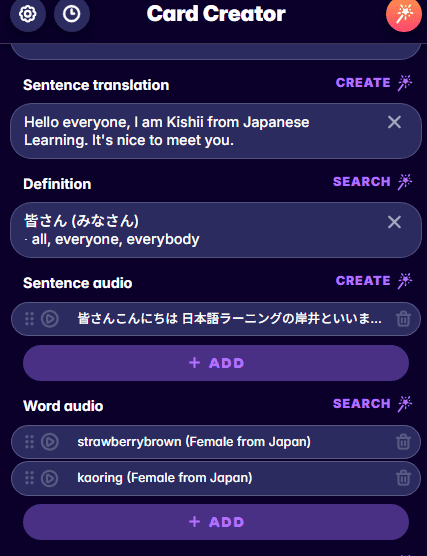Search for word audio
Screen dimensions: 427x556
[x=372, y=404]
